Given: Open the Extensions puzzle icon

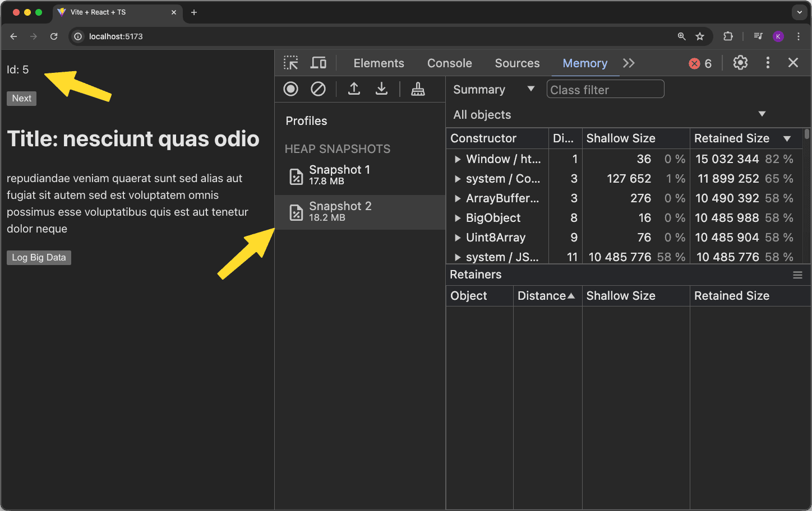Looking at the screenshot, I should click(728, 36).
